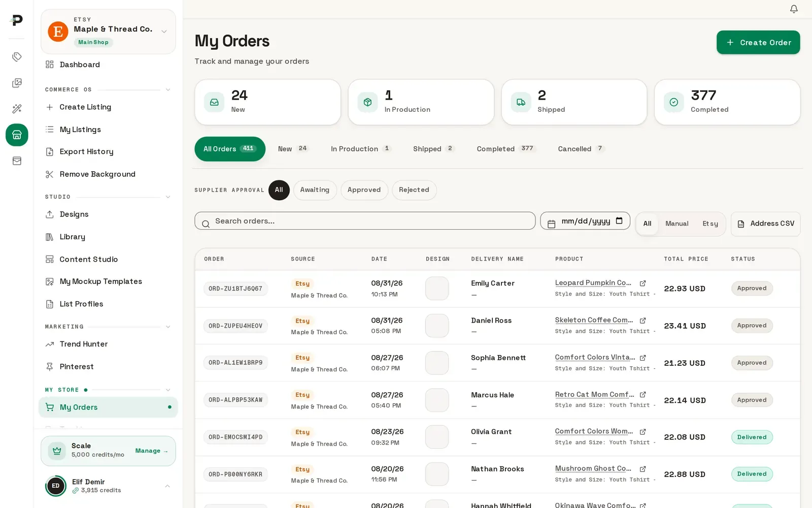
Task: Switch to New orders tab
Action: tap(293, 149)
